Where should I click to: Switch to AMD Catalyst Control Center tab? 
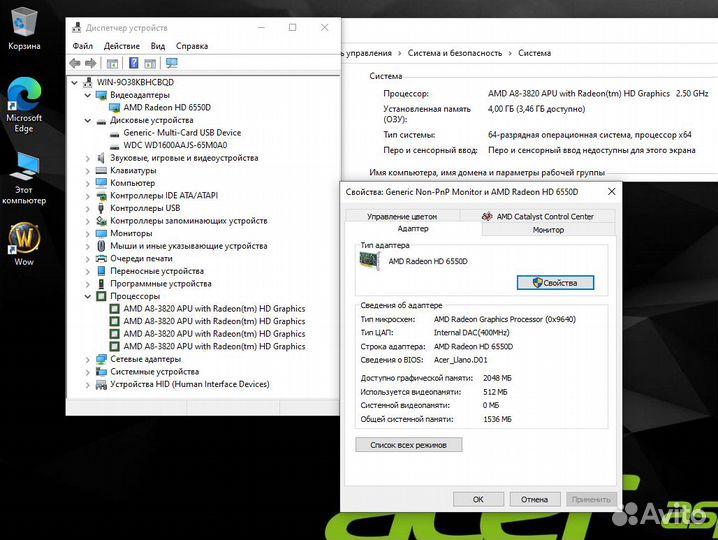[x=538, y=216]
